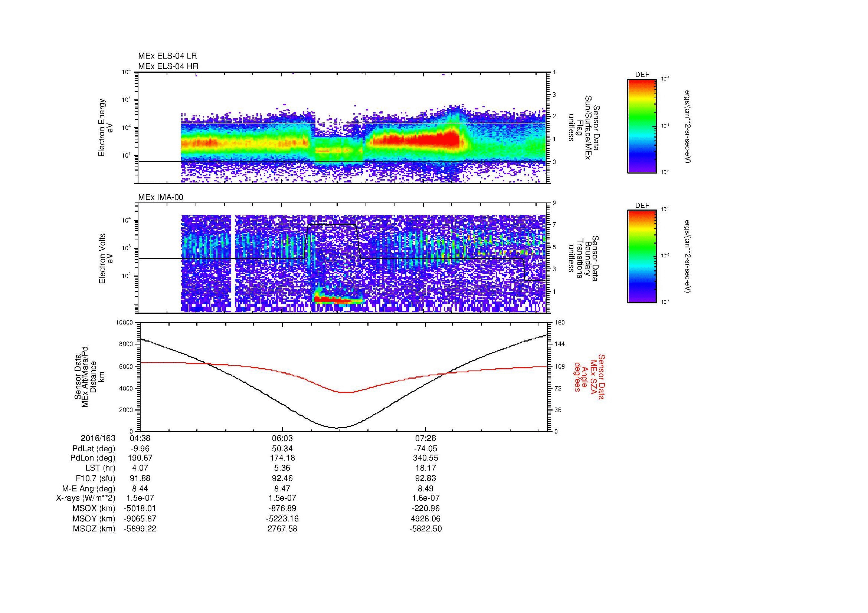Click the PdLon value '190.67'
Screen dimensions: 868x613
point(140,458)
